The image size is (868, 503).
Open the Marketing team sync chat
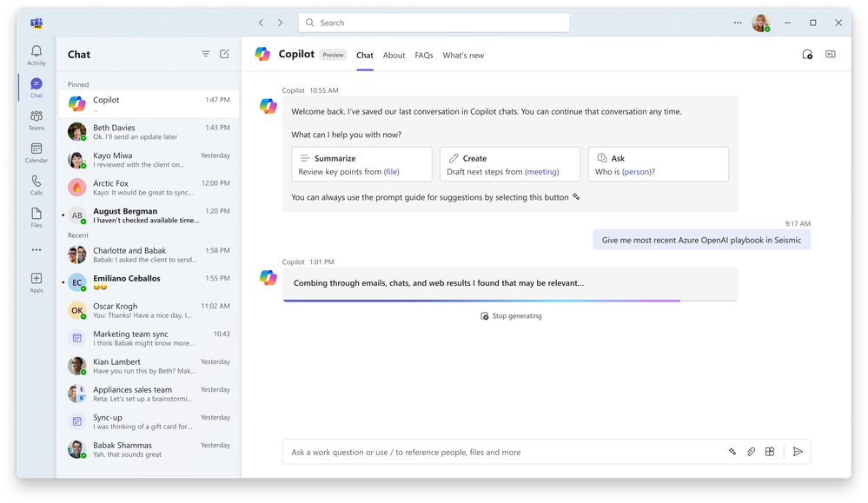point(149,338)
